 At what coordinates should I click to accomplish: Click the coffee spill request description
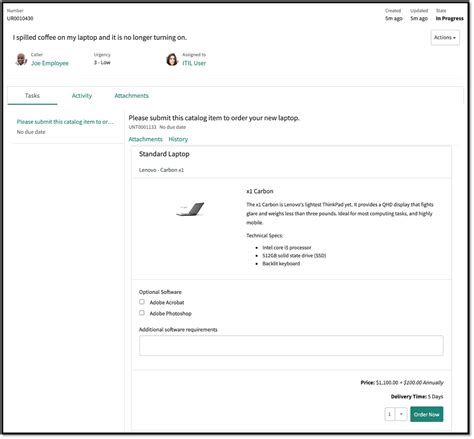tap(100, 37)
